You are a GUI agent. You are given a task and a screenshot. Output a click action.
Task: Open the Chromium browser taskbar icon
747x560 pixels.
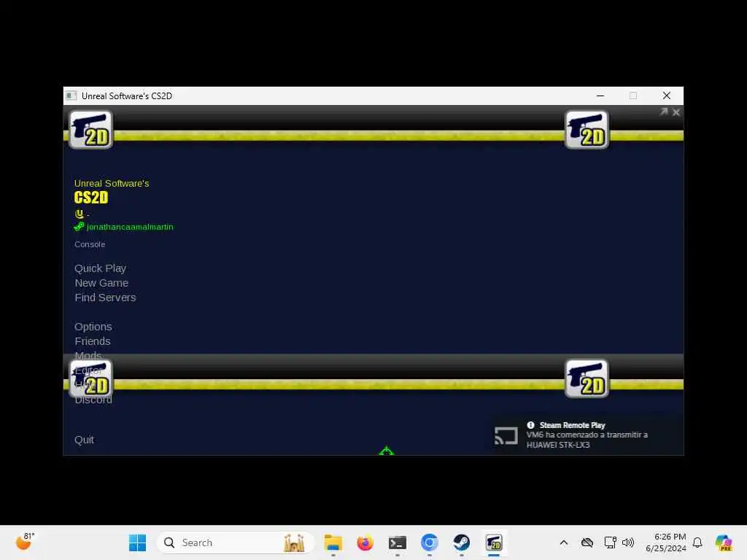pyautogui.click(x=429, y=542)
